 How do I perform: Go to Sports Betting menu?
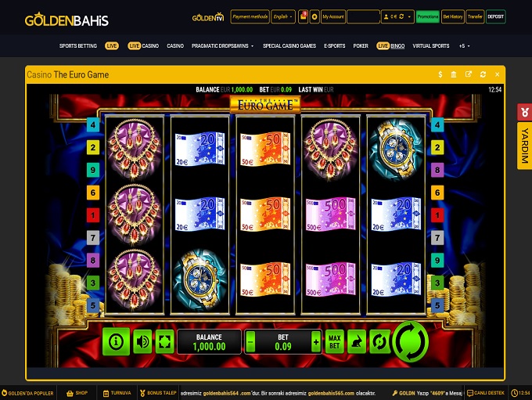coord(78,46)
